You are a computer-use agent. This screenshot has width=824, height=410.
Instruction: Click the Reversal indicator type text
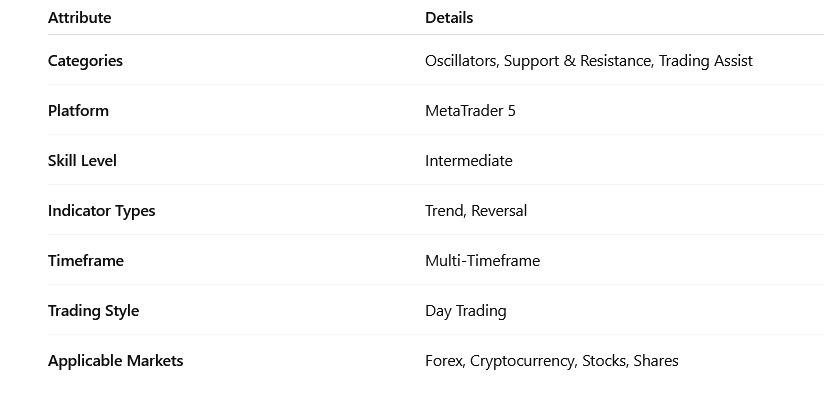click(x=499, y=211)
